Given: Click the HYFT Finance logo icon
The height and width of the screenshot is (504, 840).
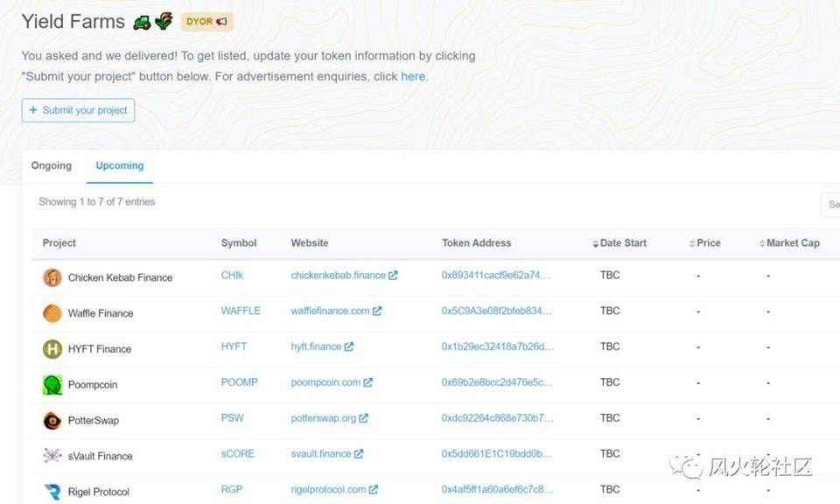Looking at the screenshot, I should 52,349.
